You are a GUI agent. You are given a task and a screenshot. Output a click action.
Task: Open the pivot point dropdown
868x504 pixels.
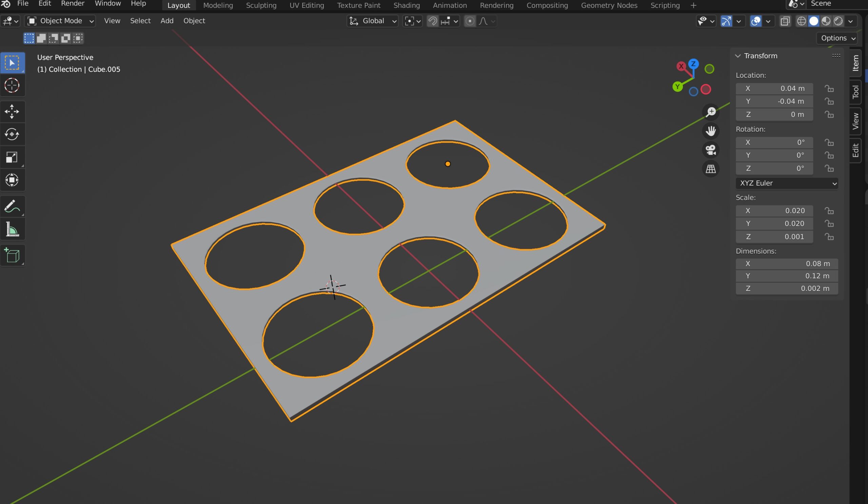(x=412, y=21)
